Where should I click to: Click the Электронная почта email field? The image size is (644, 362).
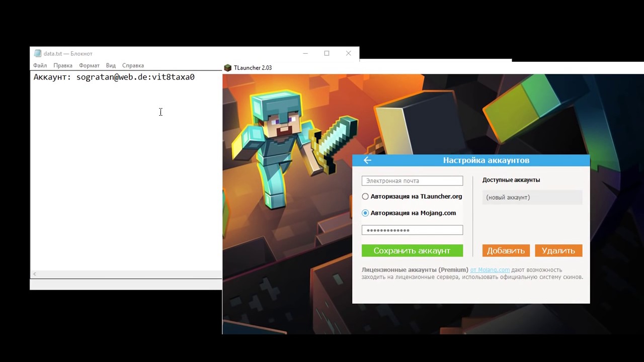tap(412, 180)
